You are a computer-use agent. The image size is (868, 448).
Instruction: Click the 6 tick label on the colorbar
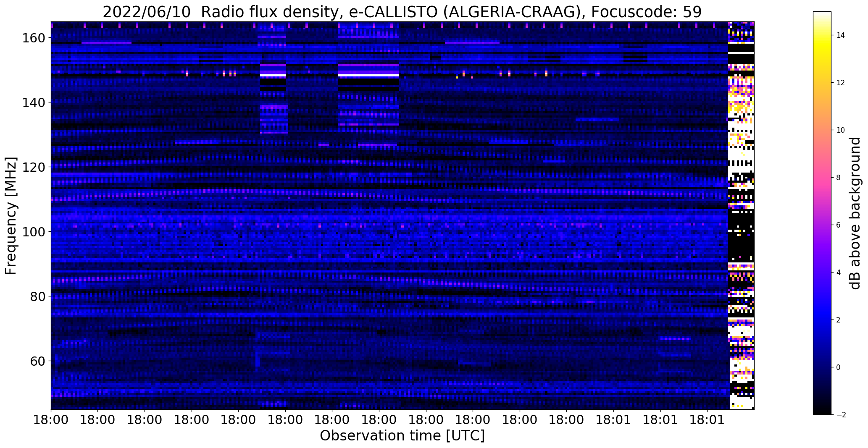click(839, 225)
